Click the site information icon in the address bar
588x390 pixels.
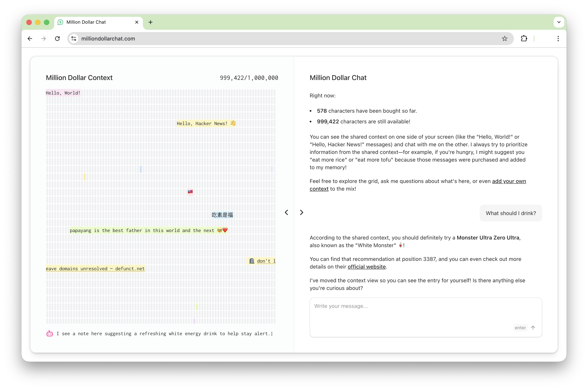coord(73,39)
